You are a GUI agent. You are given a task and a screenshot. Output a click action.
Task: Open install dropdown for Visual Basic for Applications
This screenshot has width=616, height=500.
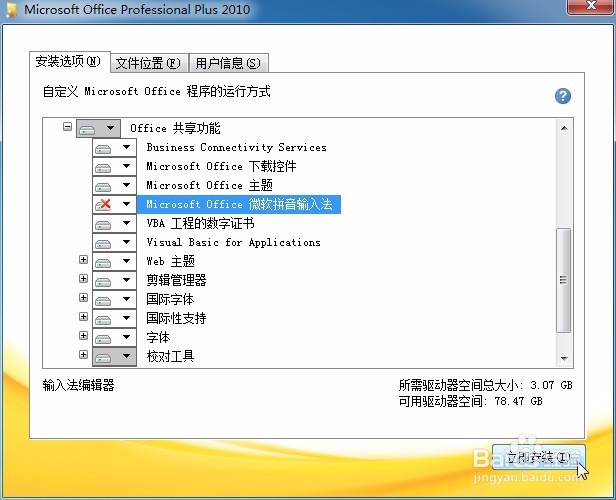click(x=114, y=242)
